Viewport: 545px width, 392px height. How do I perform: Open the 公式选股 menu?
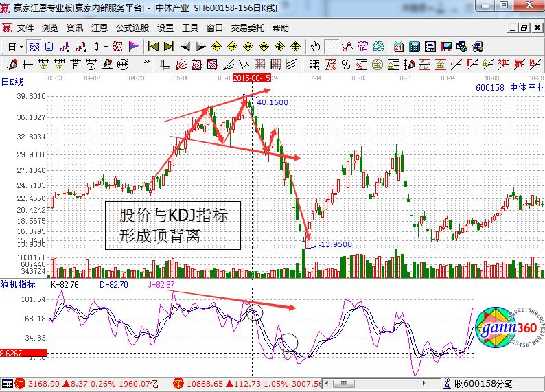pyautogui.click(x=132, y=28)
